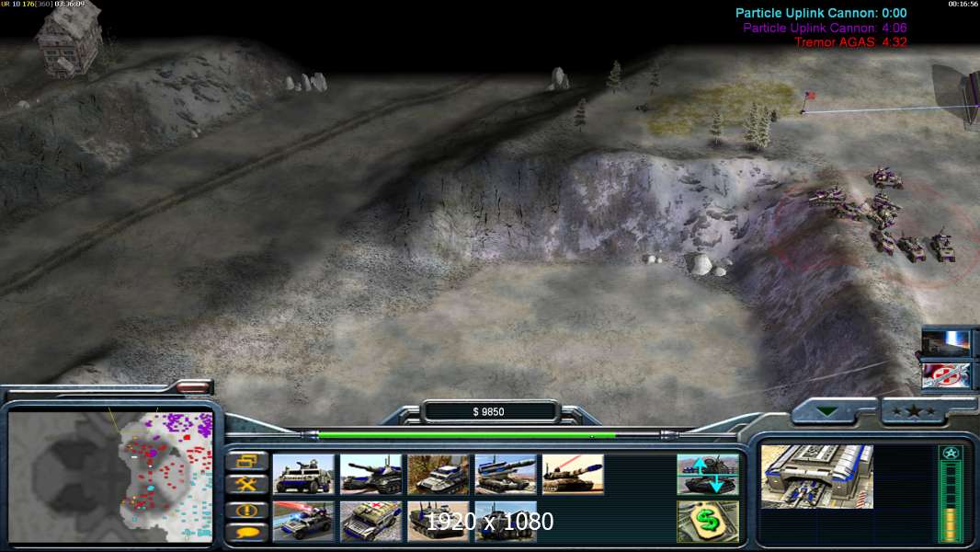Open chat with speech bubble button
Image resolution: width=980 pixels, height=552 pixels.
(247, 532)
